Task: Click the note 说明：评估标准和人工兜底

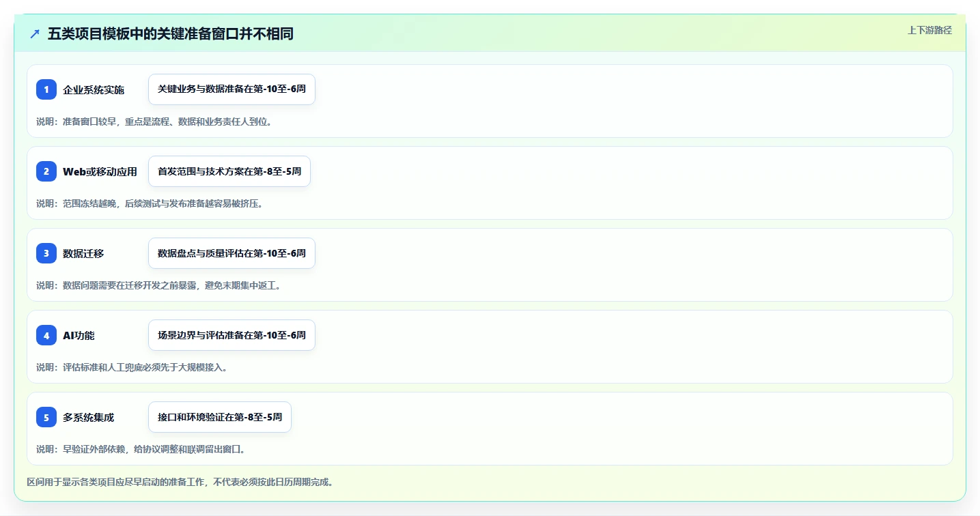Action: (x=132, y=367)
